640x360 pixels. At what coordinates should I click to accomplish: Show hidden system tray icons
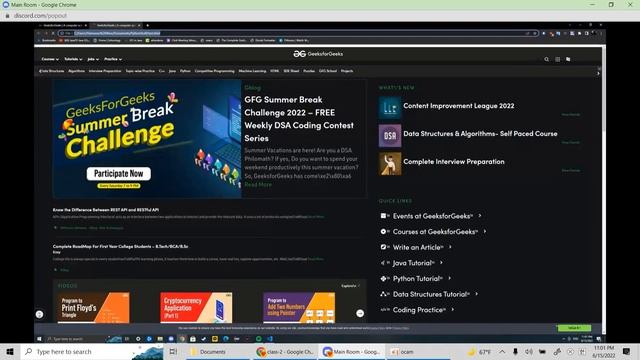[502, 351]
